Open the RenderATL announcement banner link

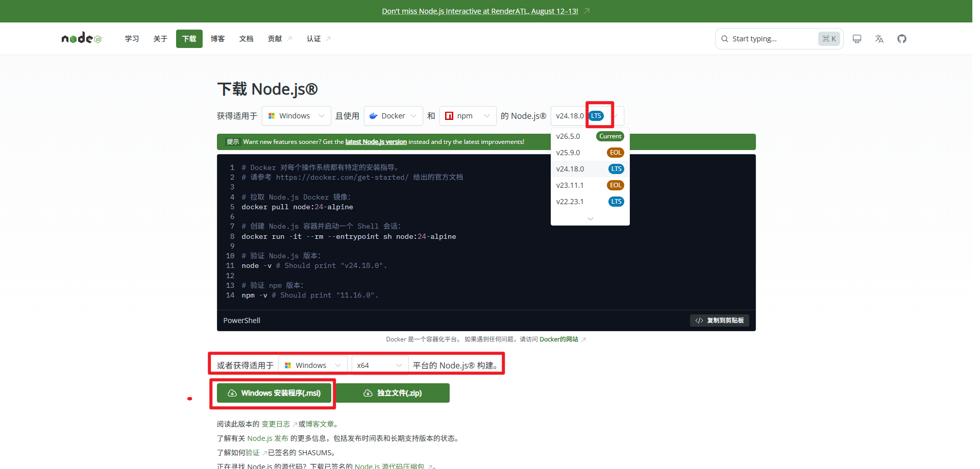pyautogui.click(x=480, y=11)
